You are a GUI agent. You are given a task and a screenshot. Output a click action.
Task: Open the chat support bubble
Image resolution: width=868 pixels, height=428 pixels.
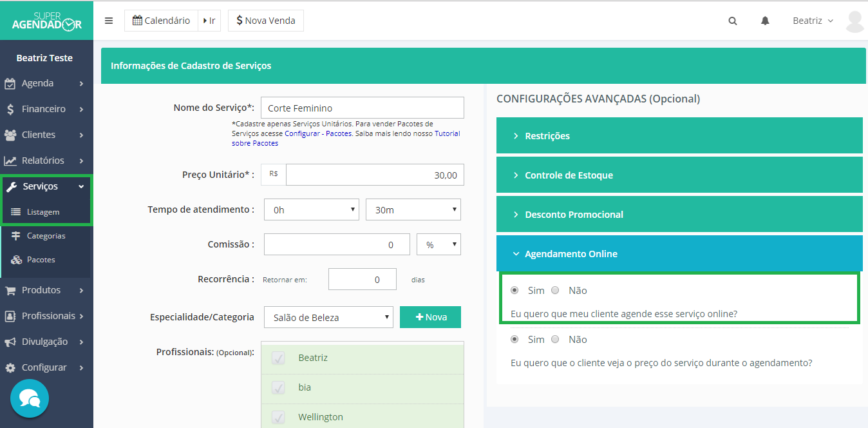point(30,398)
